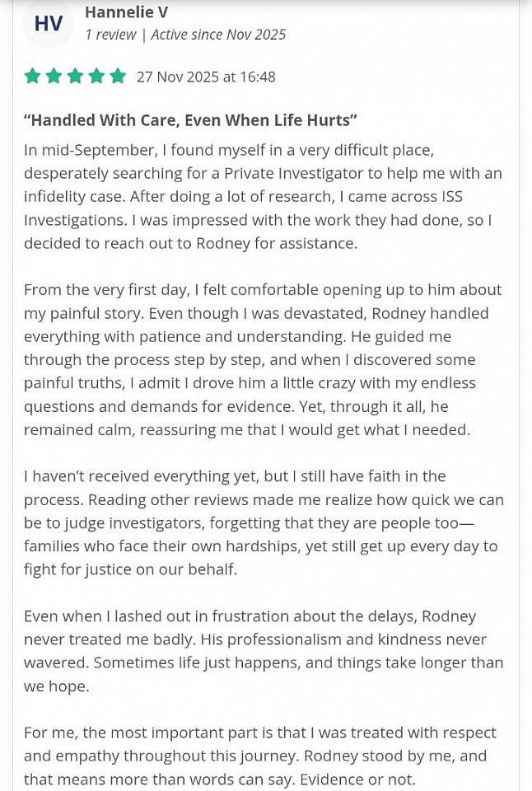Click the time 16:48 on the review

tap(256, 77)
